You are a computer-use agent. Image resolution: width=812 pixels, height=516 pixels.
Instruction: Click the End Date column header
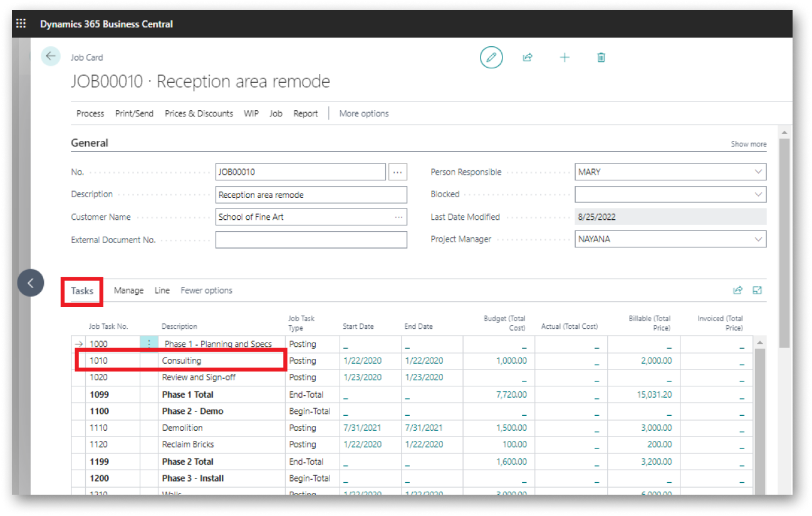click(419, 326)
